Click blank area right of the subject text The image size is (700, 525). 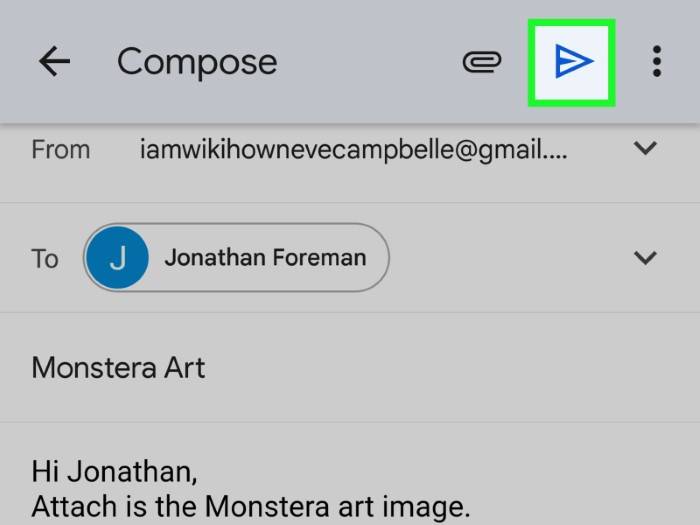coord(450,368)
